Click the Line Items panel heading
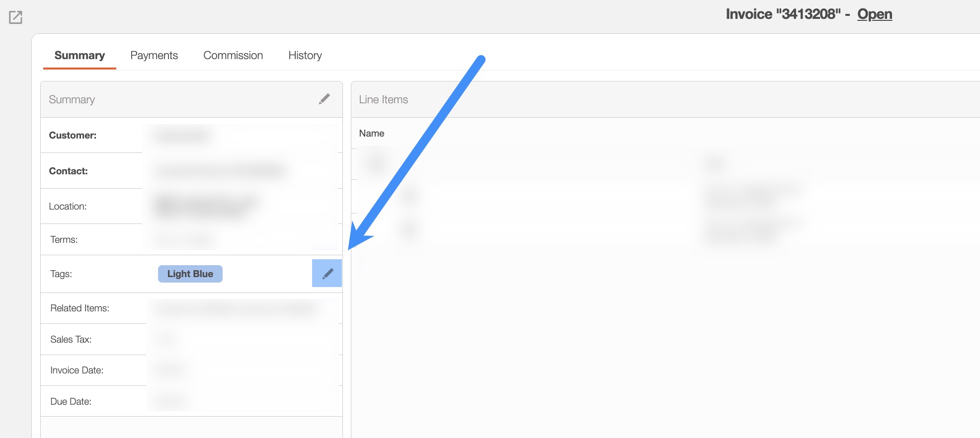The width and height of the screenshot is (980, 438). (x=383, y=99)
